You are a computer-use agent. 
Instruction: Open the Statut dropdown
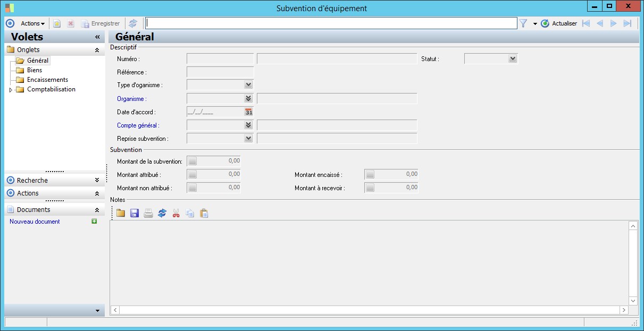pyautogui.click(x=512, y=58)
